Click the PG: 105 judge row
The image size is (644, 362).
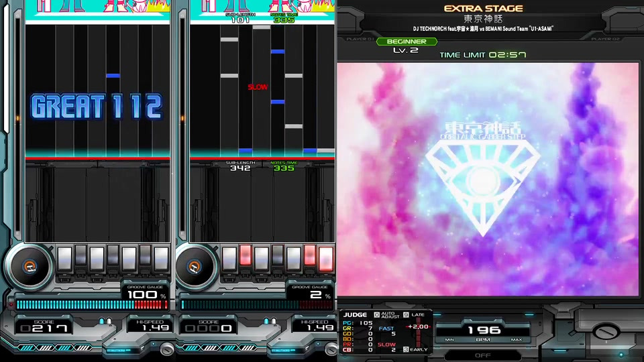[358, 323]
